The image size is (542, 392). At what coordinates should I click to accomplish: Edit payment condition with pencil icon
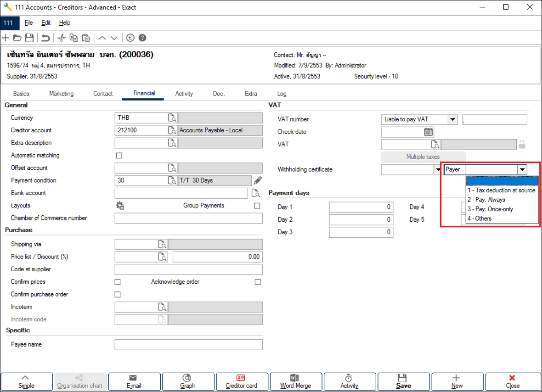coord(258,180)
